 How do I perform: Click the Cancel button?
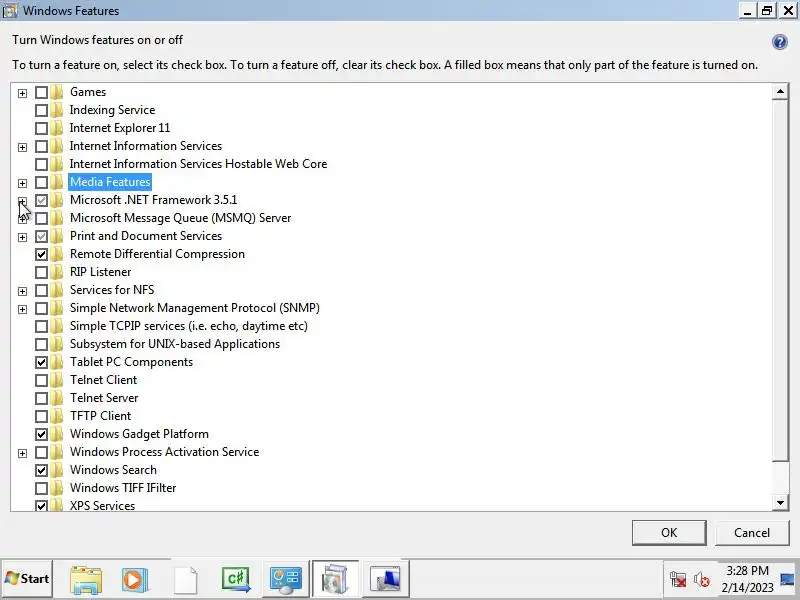752,533
